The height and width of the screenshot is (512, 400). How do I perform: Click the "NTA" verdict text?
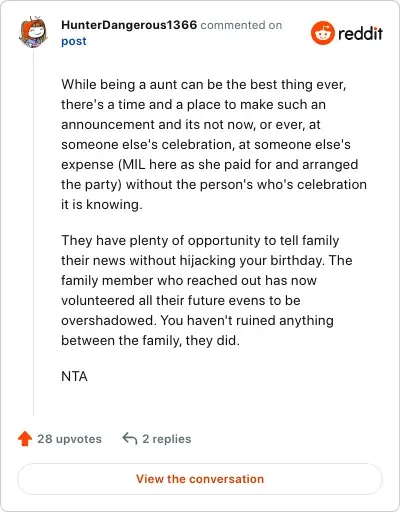tap(74, 376)
